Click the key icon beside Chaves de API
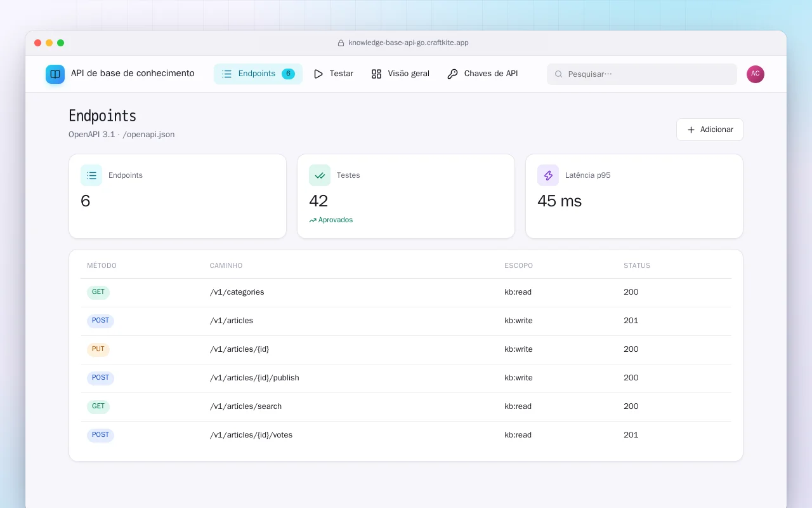 (x=452, y=74)
